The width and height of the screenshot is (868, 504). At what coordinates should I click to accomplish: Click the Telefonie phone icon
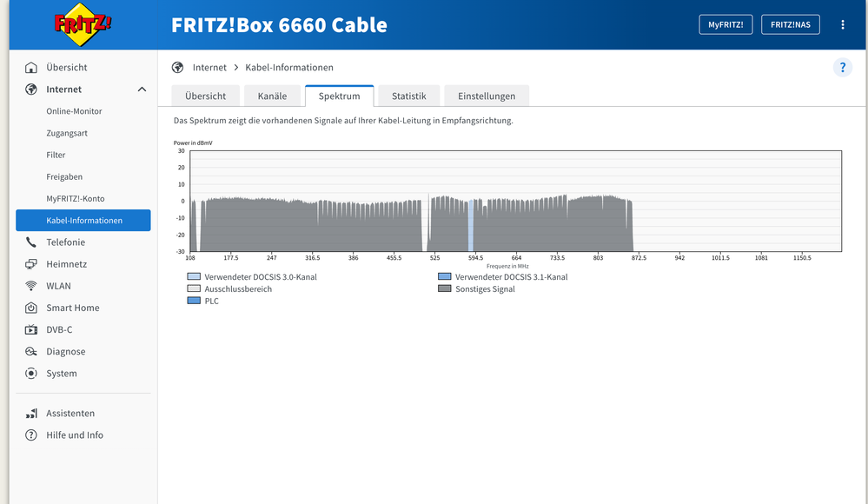(31, 242)
